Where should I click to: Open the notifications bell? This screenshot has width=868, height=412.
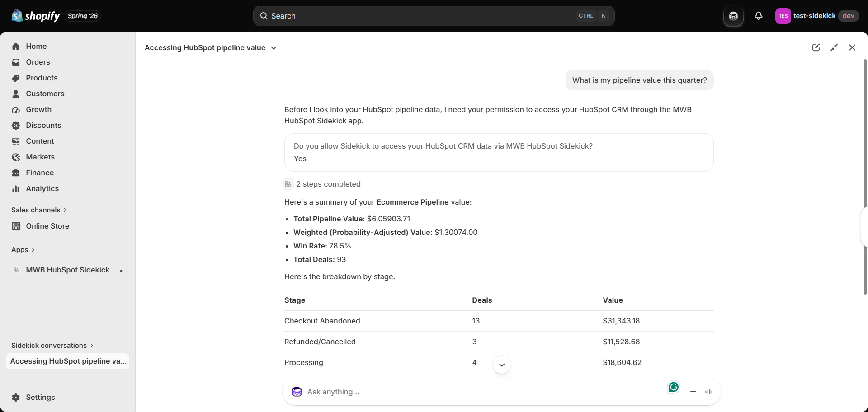click(759, 16)
